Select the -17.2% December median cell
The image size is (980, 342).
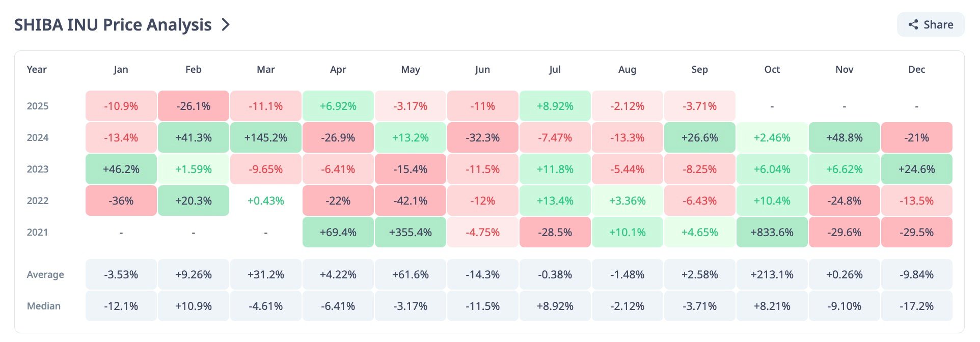[x=916, y=306]
